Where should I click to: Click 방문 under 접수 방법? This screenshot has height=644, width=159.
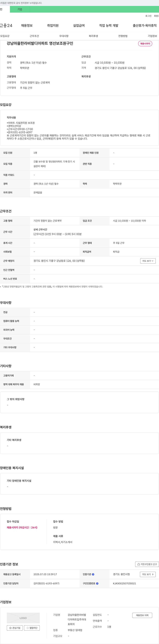coord(55,527)
